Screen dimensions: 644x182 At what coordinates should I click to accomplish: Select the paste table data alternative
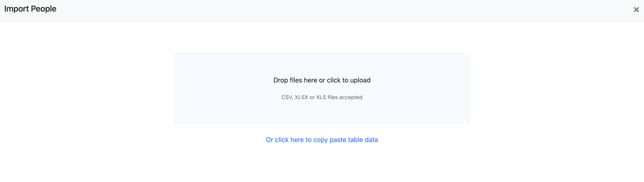[x=322, y=140]
